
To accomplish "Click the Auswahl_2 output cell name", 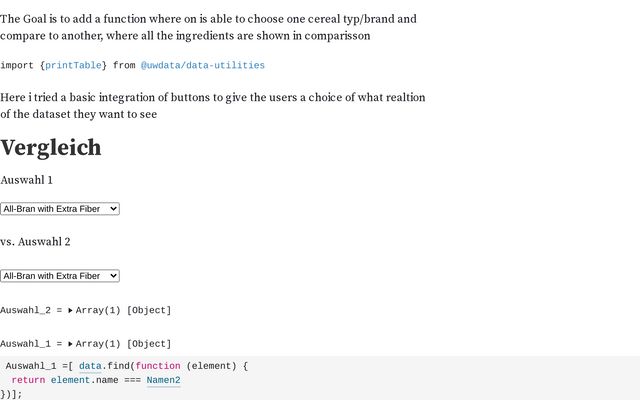I will pos(25,311).
